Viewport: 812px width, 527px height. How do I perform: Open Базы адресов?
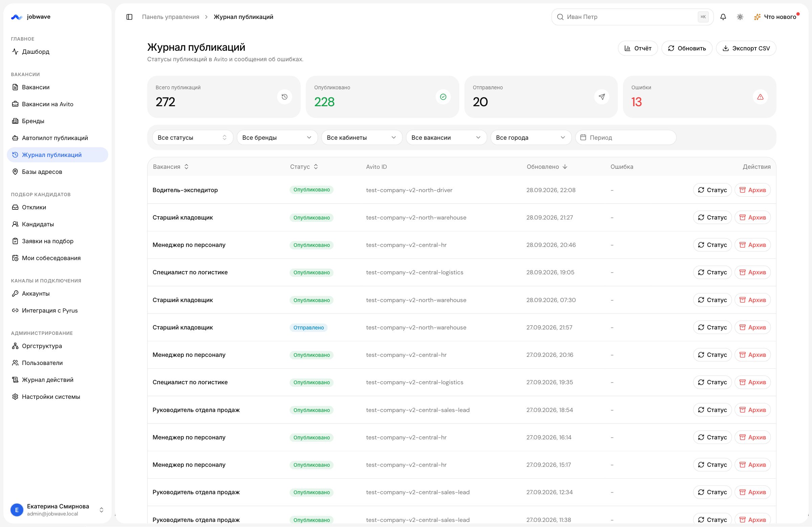57,171
